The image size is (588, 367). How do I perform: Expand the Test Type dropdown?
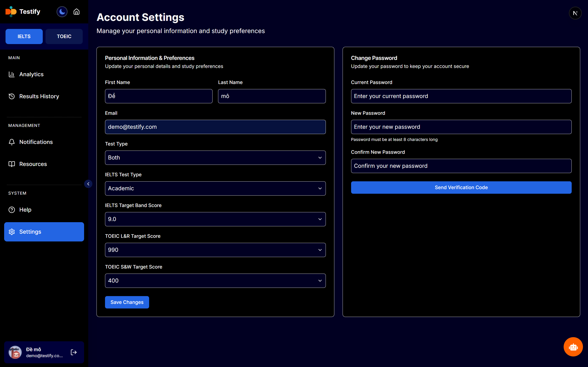click(x=215, y=158)
